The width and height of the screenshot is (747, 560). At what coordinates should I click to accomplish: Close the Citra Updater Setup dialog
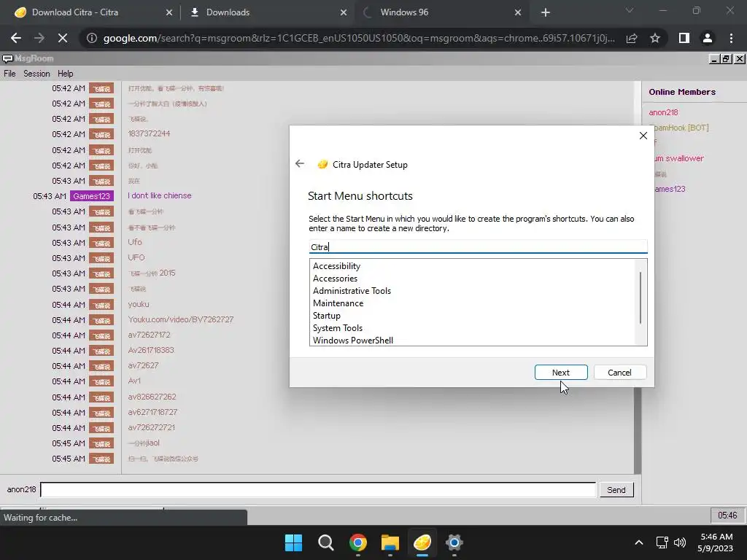pyautogui.click(x=643, y=136)
